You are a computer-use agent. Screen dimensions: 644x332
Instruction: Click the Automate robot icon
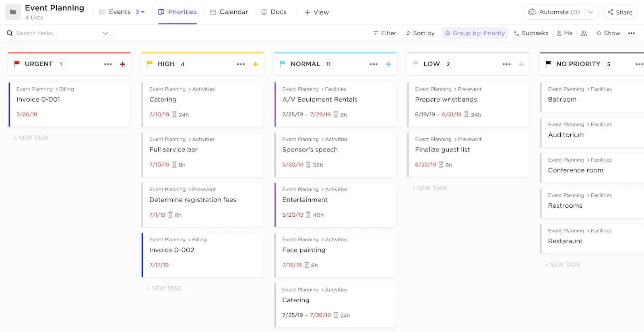click(532, 12)
